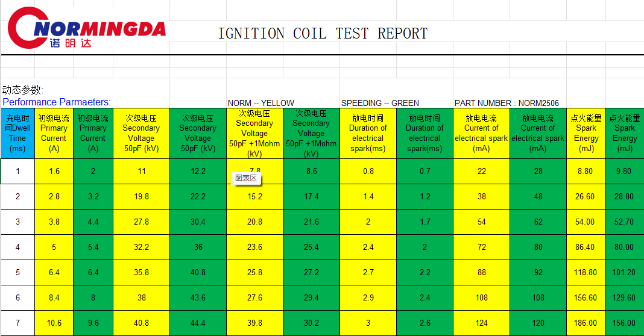Image resolution: width=644 pixels, height=336 pixels.
Task: Click the 图表区 tooltip label
Action: point(246,178)
